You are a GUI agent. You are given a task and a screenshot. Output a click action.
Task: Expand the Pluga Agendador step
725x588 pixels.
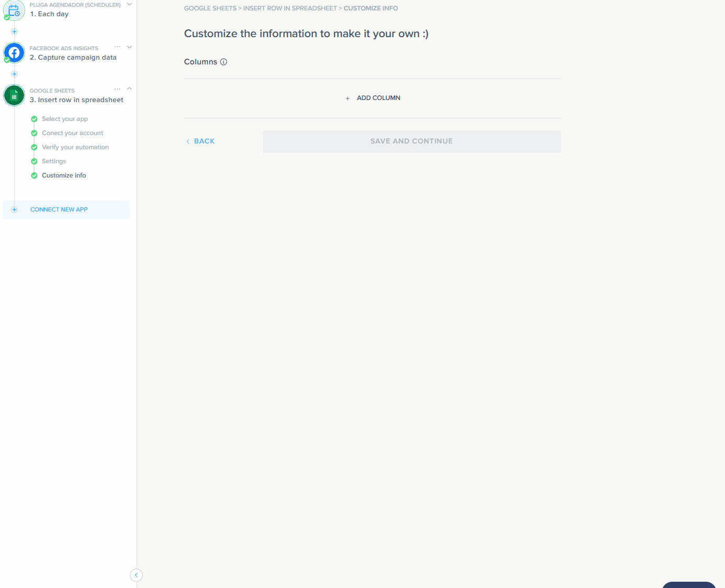click(x=129, y=4)
